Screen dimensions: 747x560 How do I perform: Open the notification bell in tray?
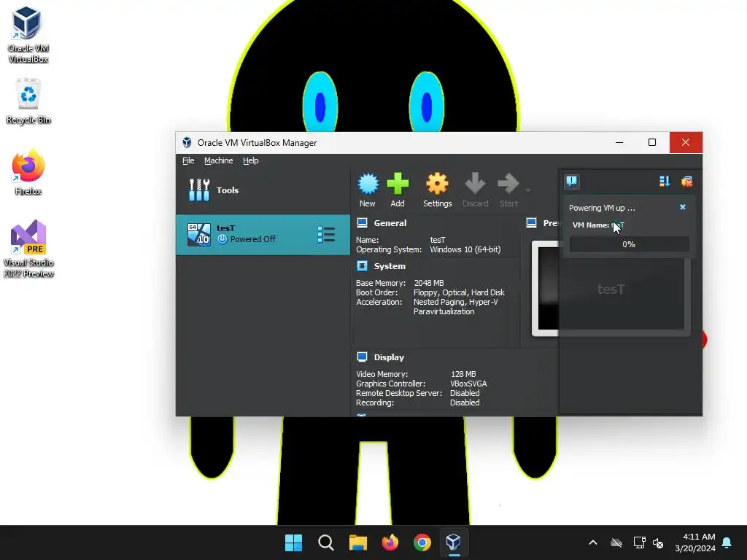coord(727,542)
